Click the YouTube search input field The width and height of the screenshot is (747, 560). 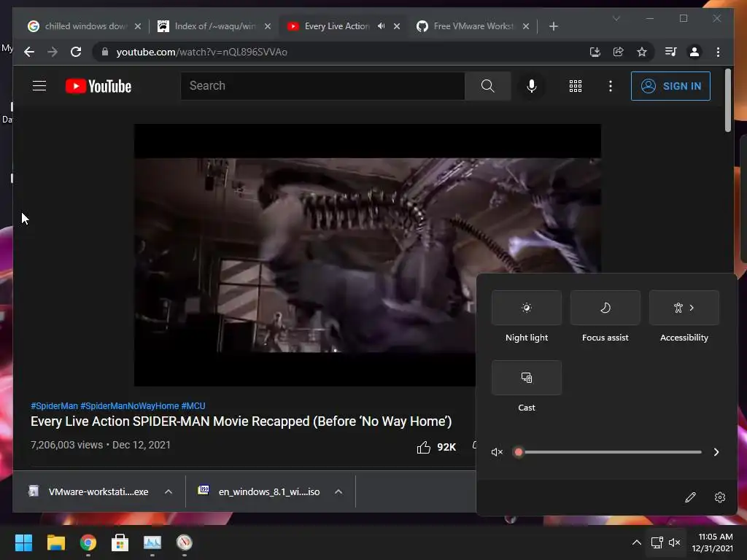click(322, 86)
